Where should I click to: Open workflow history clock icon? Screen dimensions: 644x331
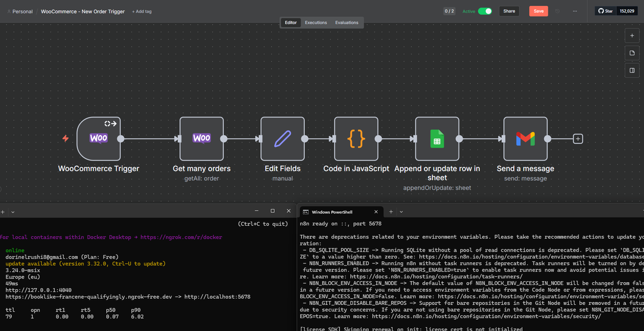(558, 11)
